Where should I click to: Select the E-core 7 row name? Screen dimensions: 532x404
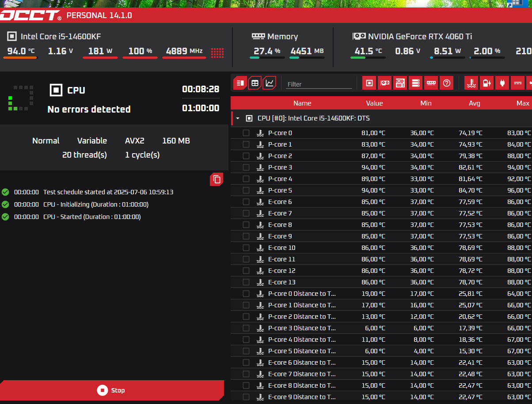click(280, 213)
